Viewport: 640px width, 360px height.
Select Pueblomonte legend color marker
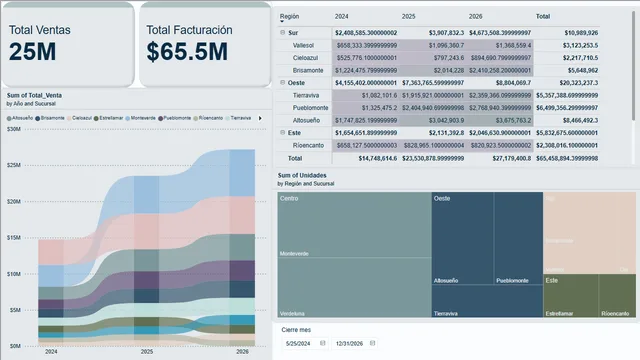(160, 118)
